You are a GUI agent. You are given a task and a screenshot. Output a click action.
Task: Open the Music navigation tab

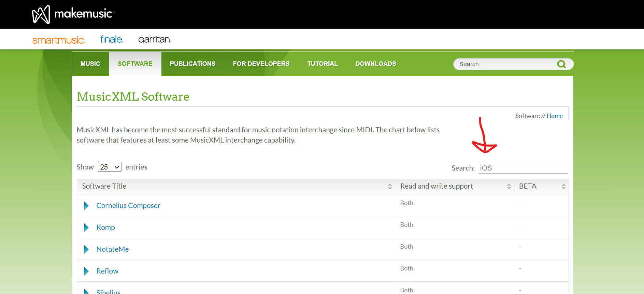90,64
